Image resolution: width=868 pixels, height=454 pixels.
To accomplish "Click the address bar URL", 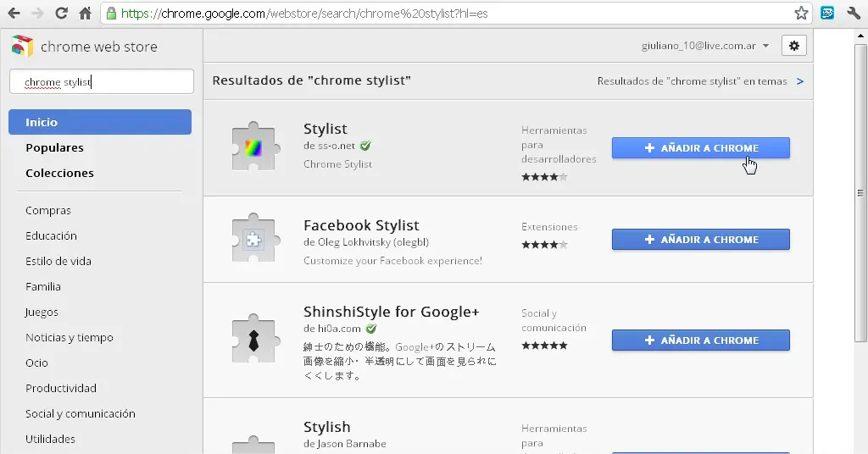I will tap(304, 14).
